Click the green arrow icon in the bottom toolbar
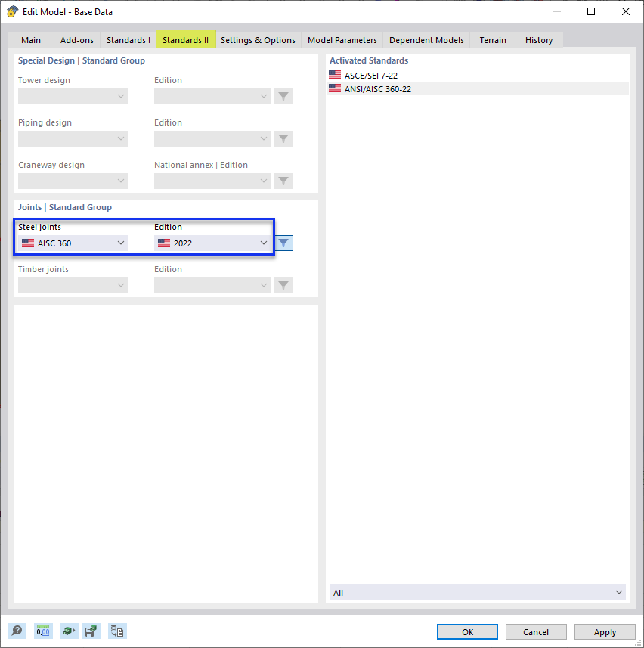 69,631
